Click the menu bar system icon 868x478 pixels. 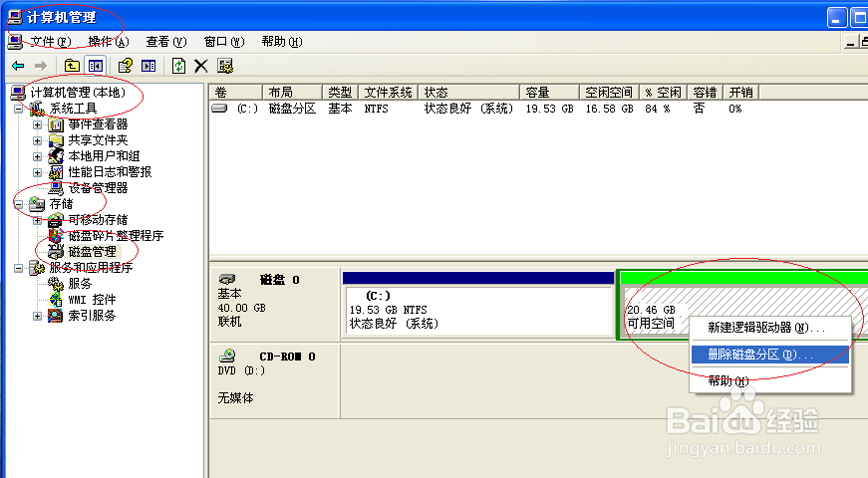tap(16, 42)
